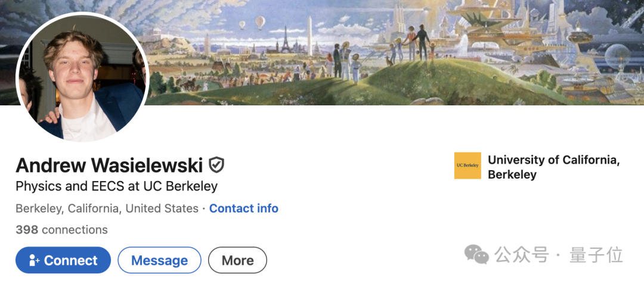Expand the More options button
The width and height of the screenshot is (644, 281).
click(x=237, y=260)
